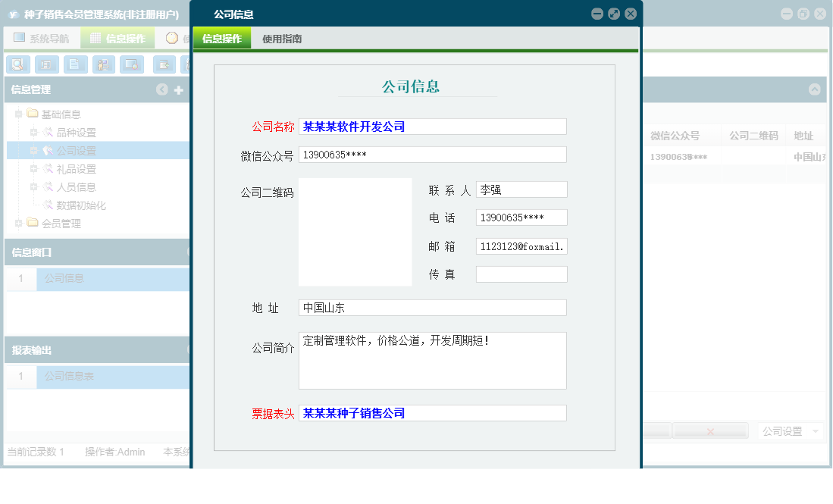
Task: Click the 公司简介 text area
Action: [432, 360]
